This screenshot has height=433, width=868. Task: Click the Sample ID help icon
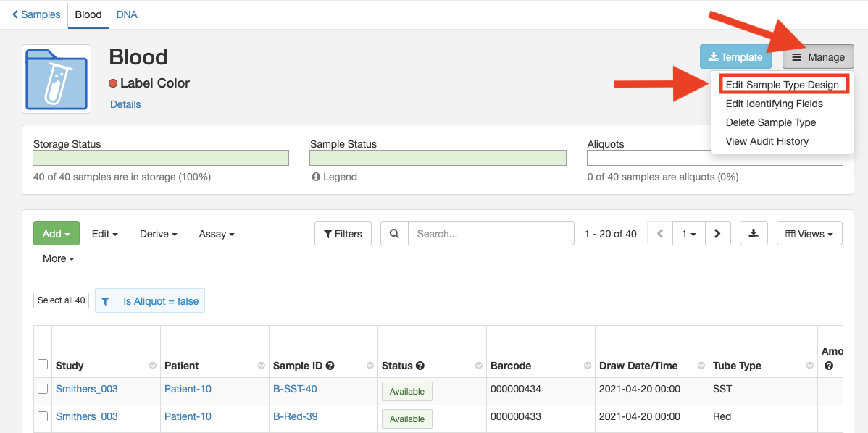330,366
